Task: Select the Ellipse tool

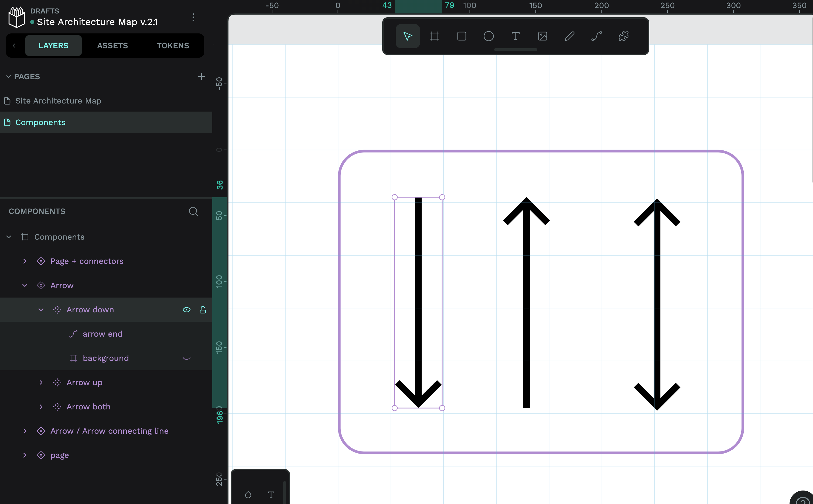Action: [x=489, y=36]
